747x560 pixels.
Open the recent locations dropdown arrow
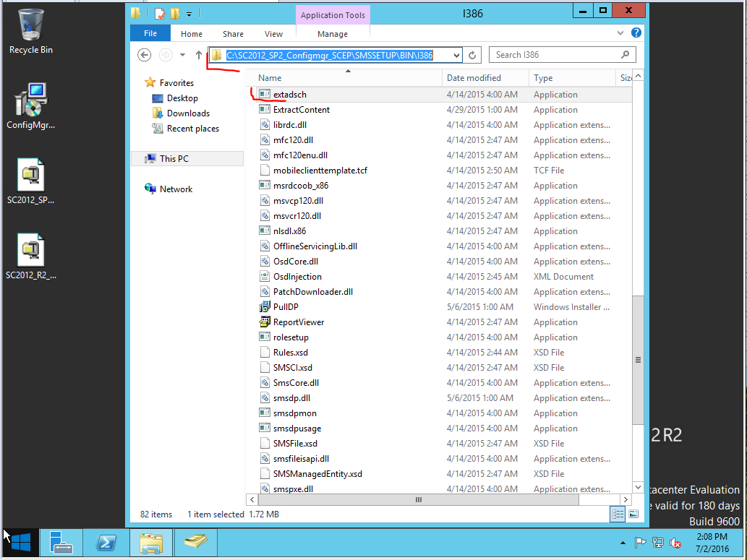click(182, 55)
